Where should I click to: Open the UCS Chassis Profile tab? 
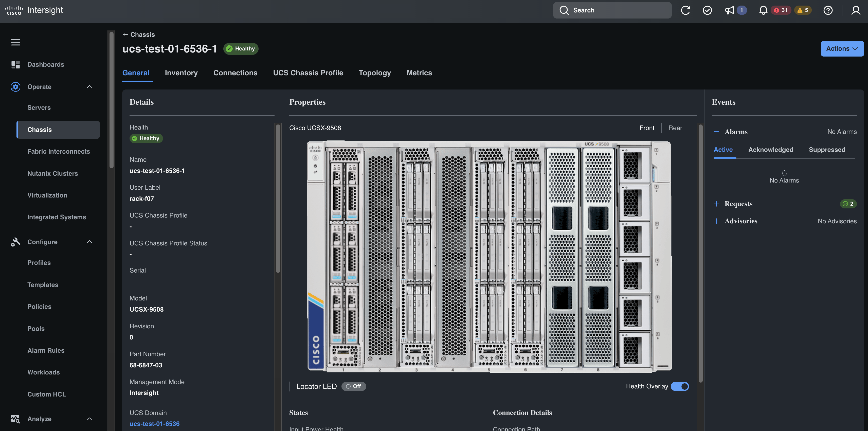308,73
